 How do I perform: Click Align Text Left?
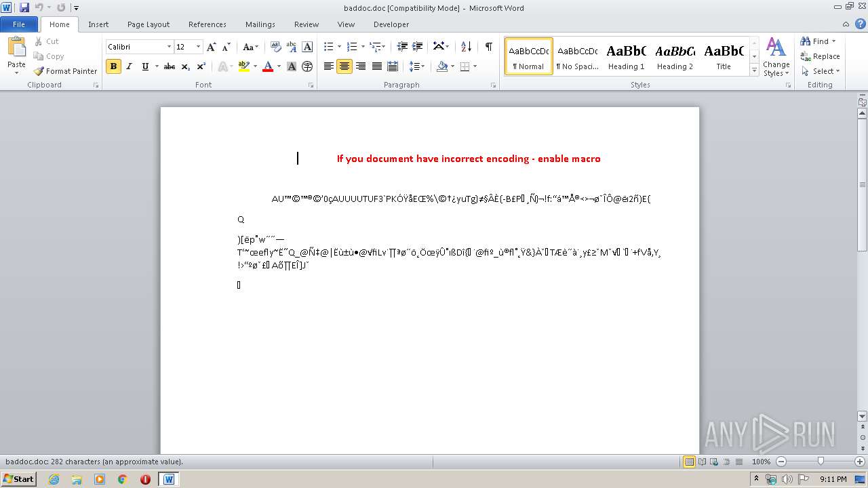pyautogui.click(x=329, y=66)
